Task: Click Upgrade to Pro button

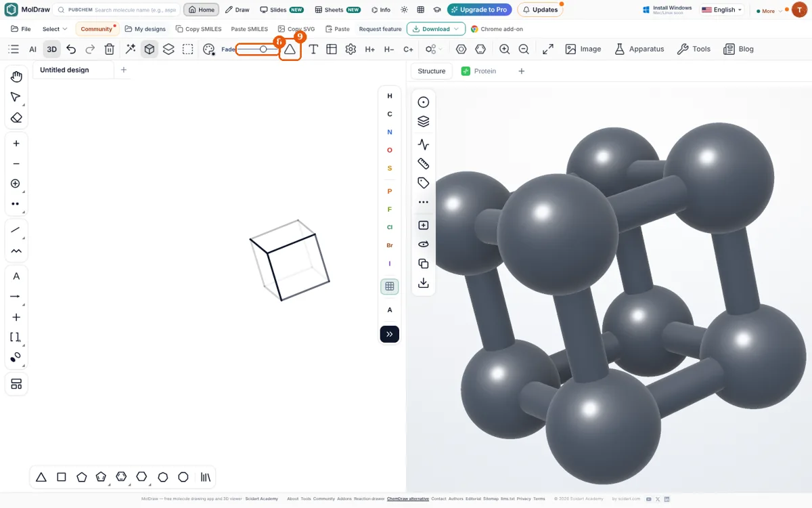Action: (479, 10)
